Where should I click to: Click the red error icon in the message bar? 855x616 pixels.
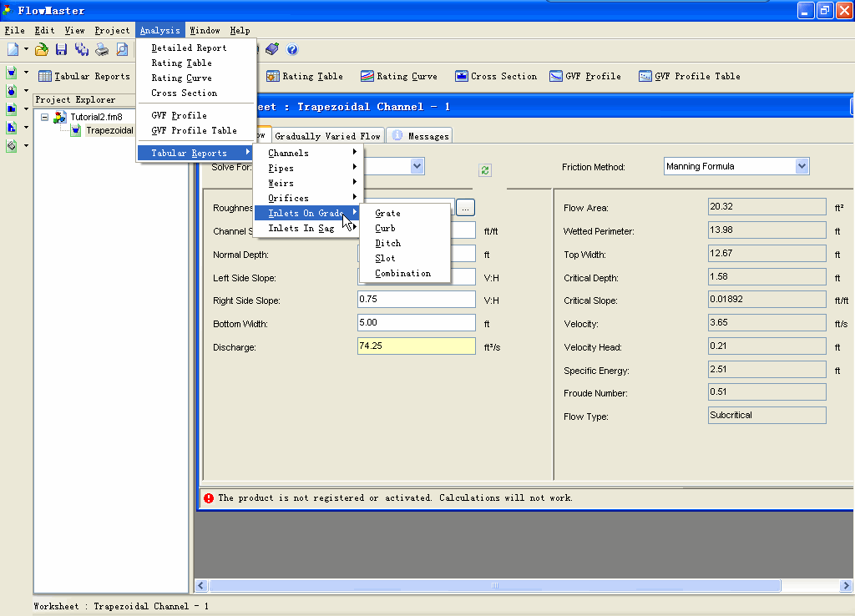(209, 497)
